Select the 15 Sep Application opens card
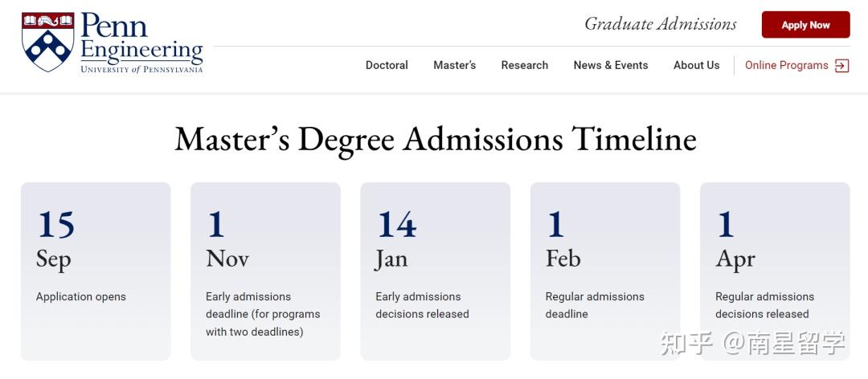Viewport: 868px width, 379px height. coord(96,271)
